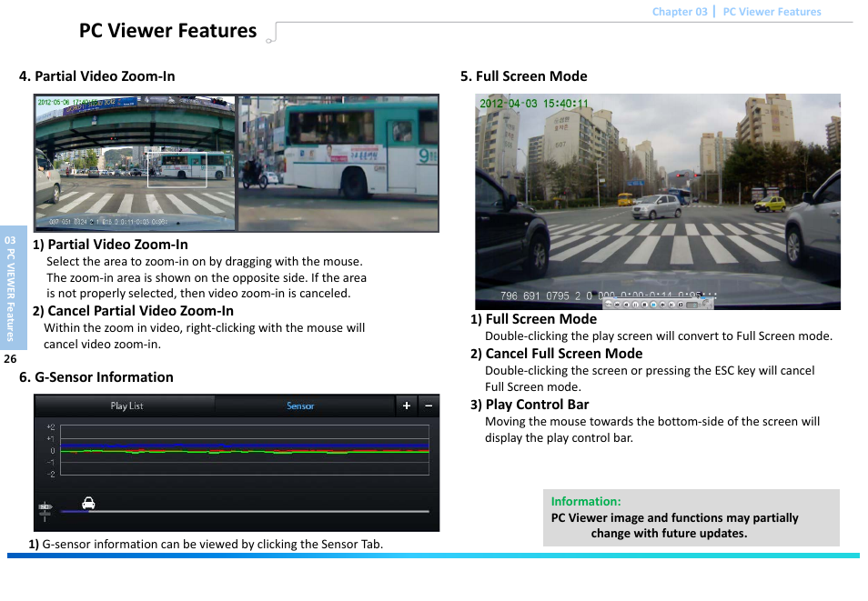Click the zoomed-in bus video on the right

[338, 164]
